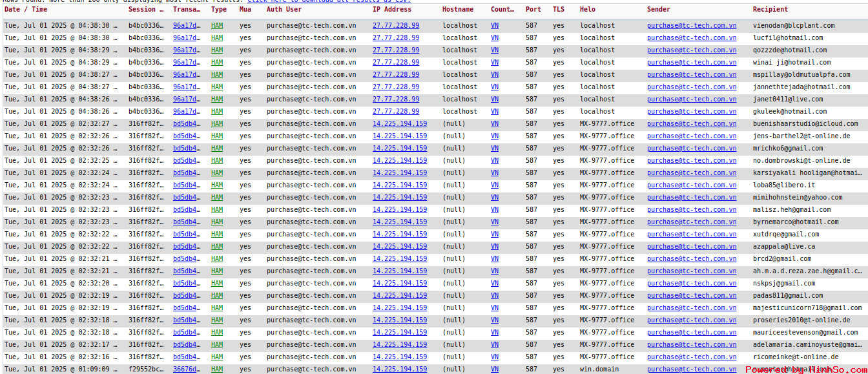
Task: Open sender link in padas811@gmail.com row
Action: pyautogui.click(x=692, y=296)
